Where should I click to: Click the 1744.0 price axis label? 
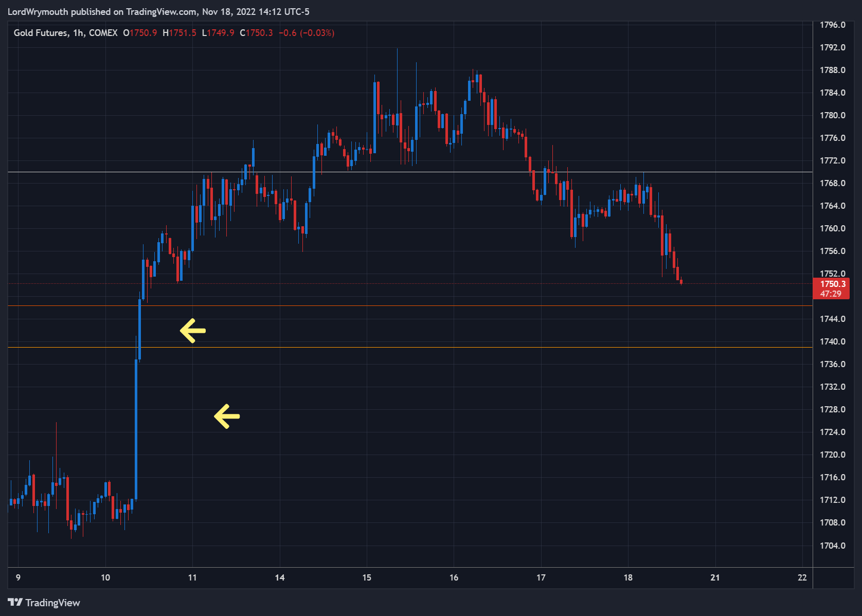pos(832,319)
